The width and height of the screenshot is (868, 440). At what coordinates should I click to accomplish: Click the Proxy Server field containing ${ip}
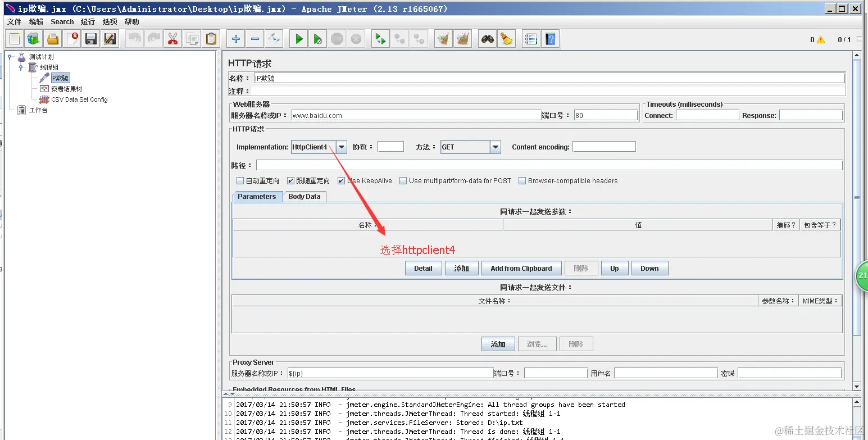point(390,373)
